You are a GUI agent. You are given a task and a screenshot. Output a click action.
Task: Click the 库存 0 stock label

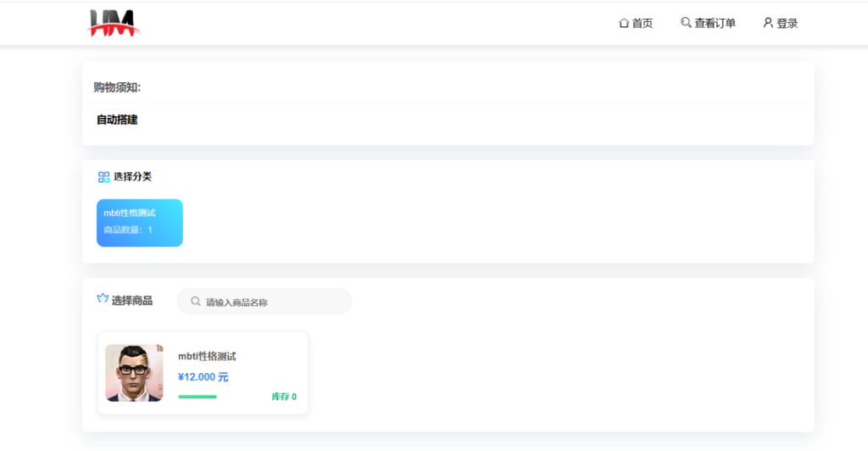284,397
